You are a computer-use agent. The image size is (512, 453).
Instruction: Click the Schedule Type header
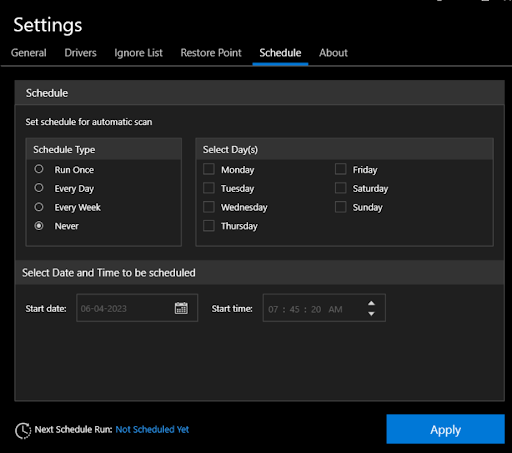(64, 150)
